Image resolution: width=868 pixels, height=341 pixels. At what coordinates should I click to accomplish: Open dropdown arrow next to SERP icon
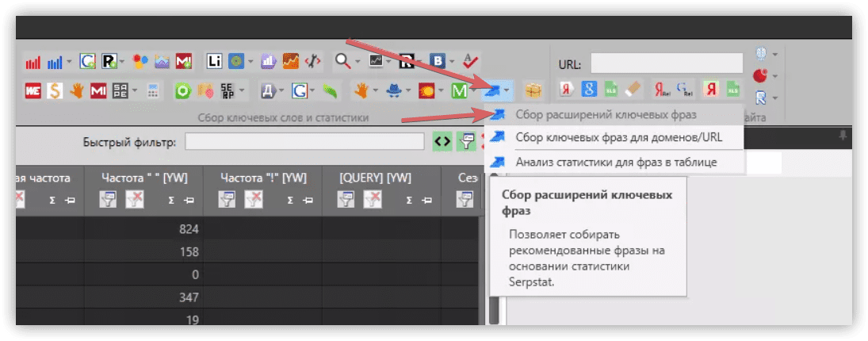[x=243, y=90]
